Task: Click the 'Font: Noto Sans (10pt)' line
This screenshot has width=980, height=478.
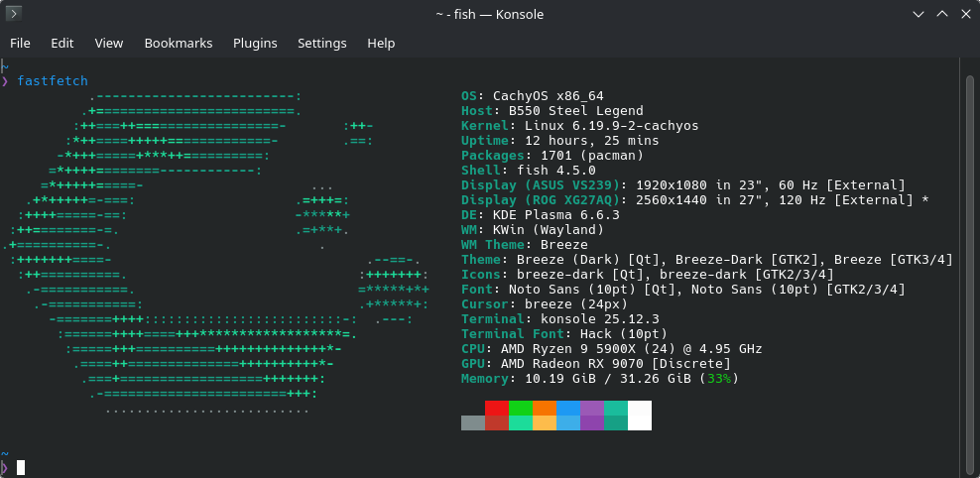Action: (683, 290)
